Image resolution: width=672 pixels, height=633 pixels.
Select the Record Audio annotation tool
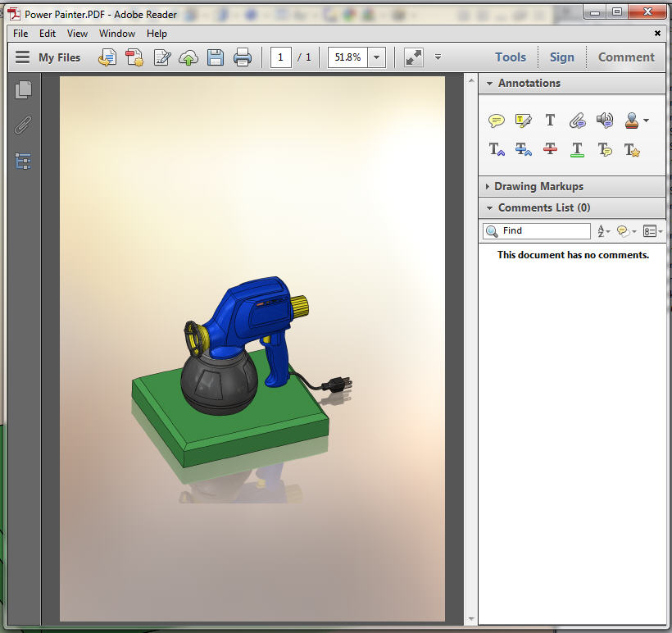pyautogui.click(x=605, y=121)
